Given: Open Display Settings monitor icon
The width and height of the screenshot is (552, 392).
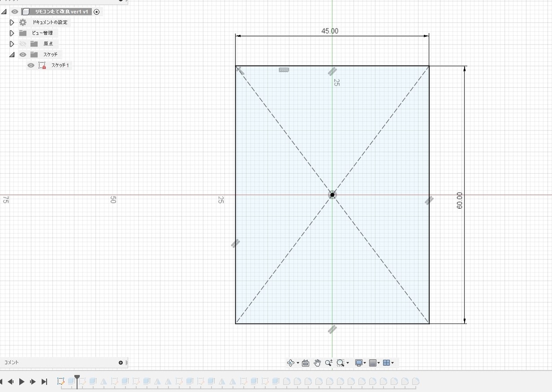Looking at the screenshot, I should click(359, 363).
